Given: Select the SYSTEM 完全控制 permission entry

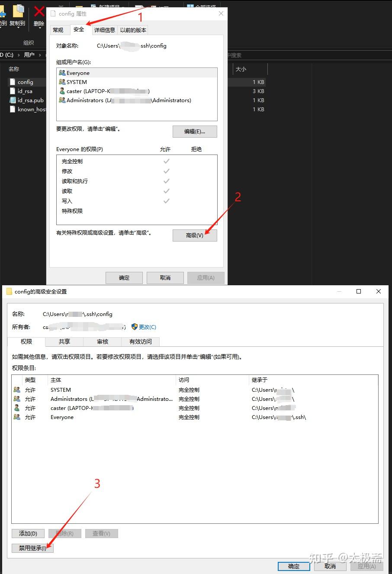Looking at the screenshot, I should click(195, 390).
